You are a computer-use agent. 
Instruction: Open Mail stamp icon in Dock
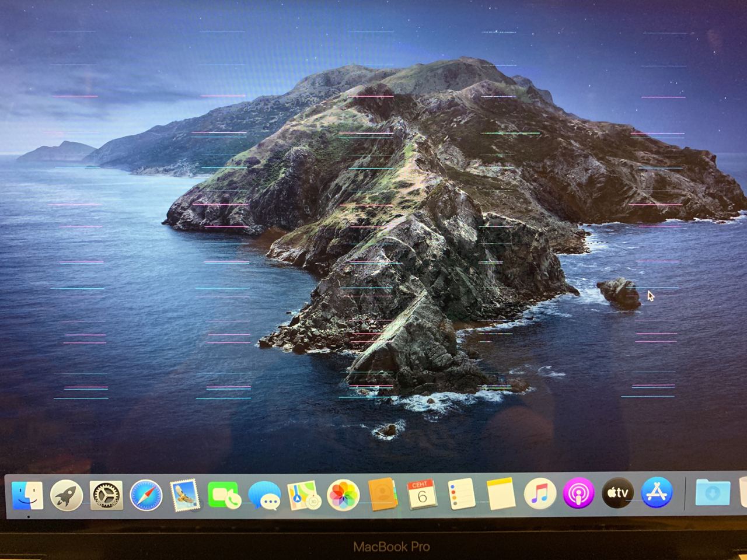coord(185,495)
